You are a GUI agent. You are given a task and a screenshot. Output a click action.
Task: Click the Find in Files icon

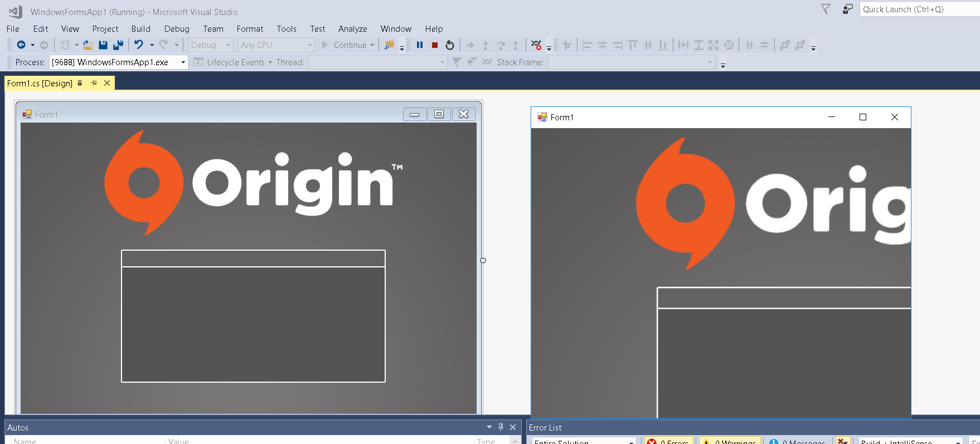(389, 45)
